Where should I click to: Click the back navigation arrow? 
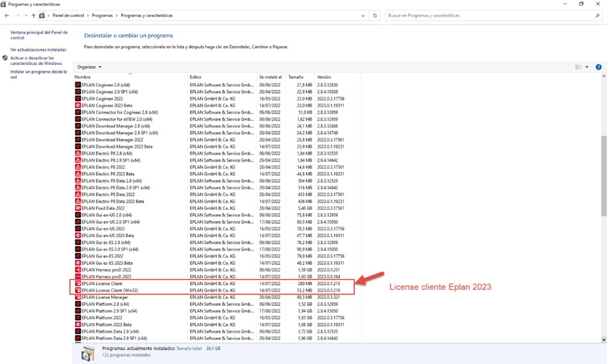[x=7, y=15]
